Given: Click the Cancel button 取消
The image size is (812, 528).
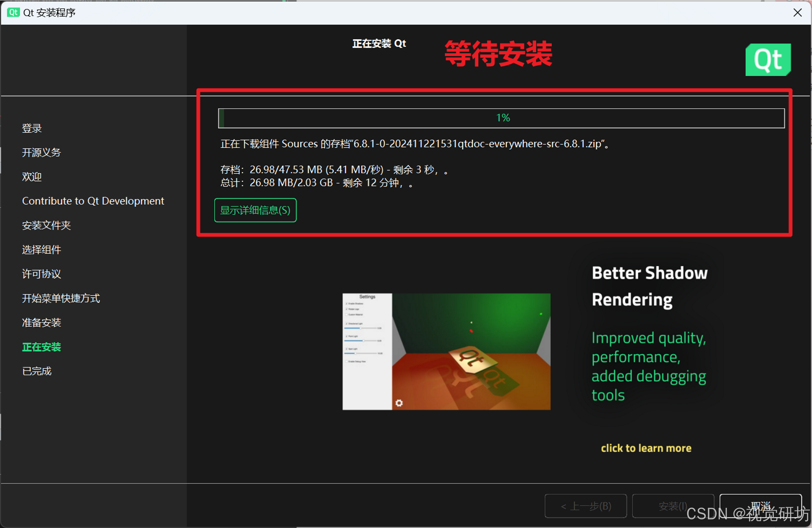Looking at the screenshot, I should [x=760, y=505].
